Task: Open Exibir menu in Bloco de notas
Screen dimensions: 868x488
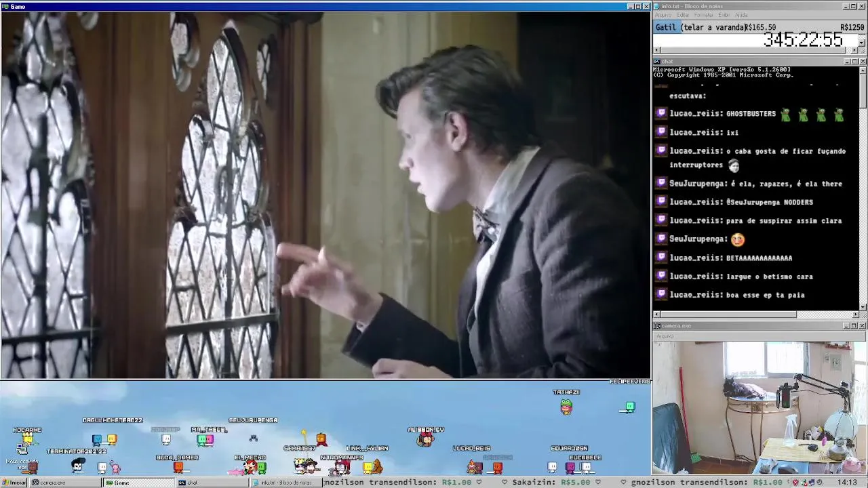Action: (724, 15)
